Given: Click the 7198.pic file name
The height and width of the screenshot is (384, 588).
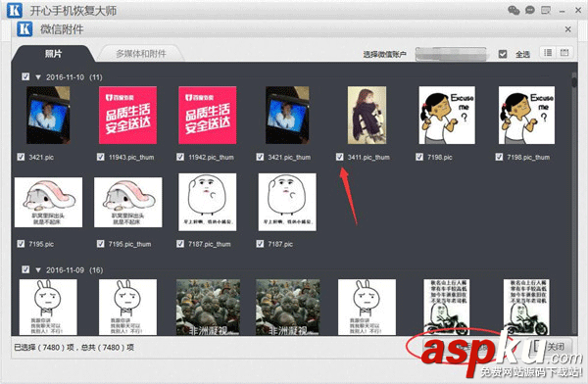Looking at the screenshot, I should tap(439, 157).
